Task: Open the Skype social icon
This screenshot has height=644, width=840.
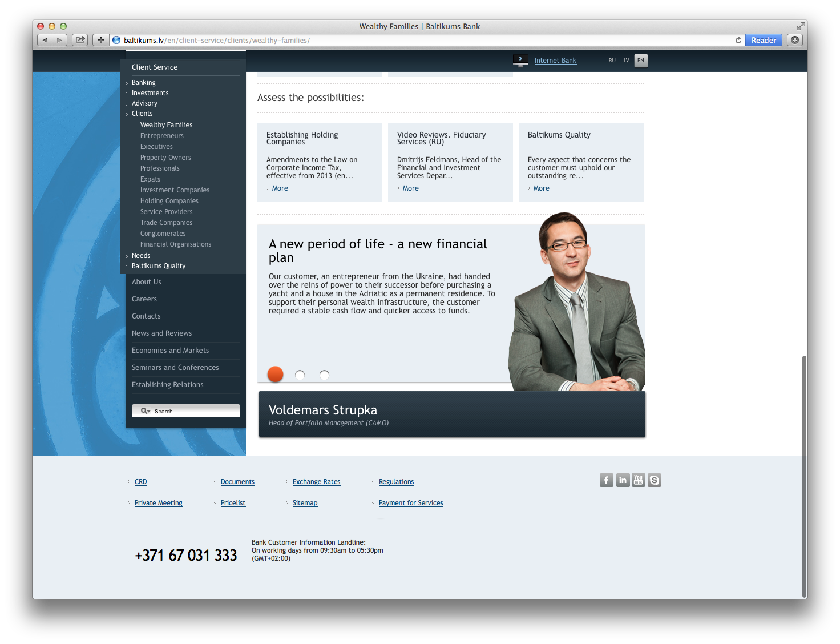Action: click(x=655, y=480)
